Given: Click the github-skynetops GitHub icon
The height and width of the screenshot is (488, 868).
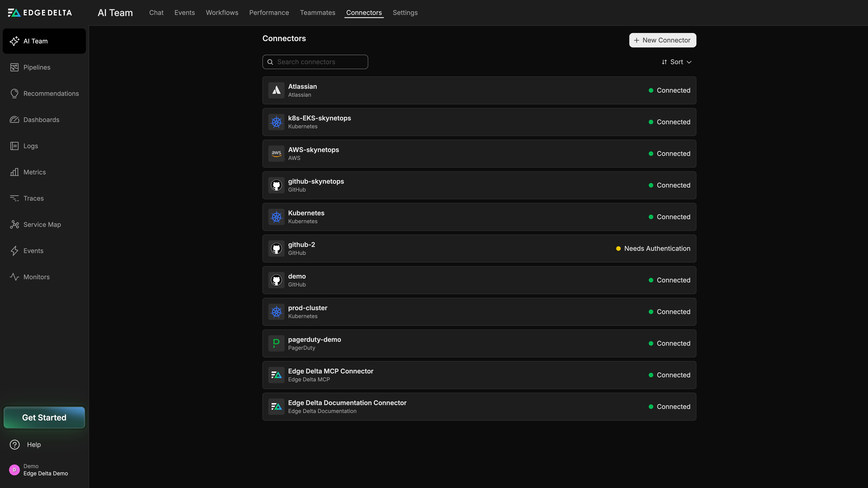Looking at the screenshot, I should (x=276, y=185).
